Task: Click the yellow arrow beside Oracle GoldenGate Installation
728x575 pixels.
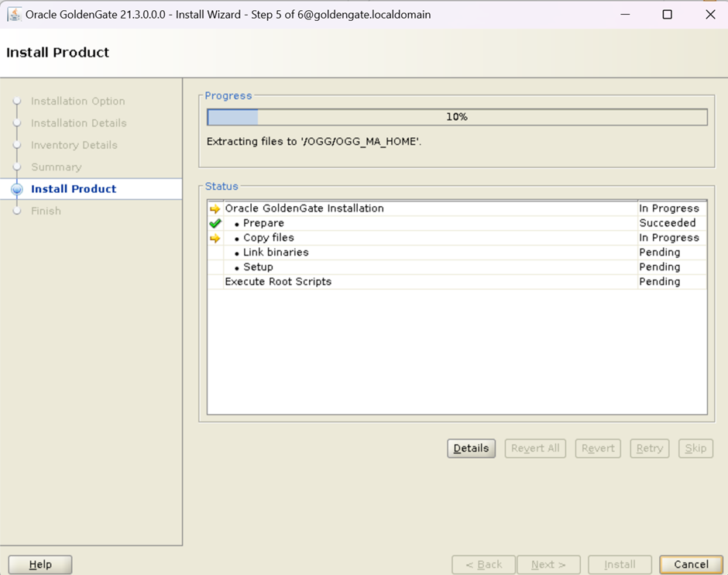Action: coord(215,208)
